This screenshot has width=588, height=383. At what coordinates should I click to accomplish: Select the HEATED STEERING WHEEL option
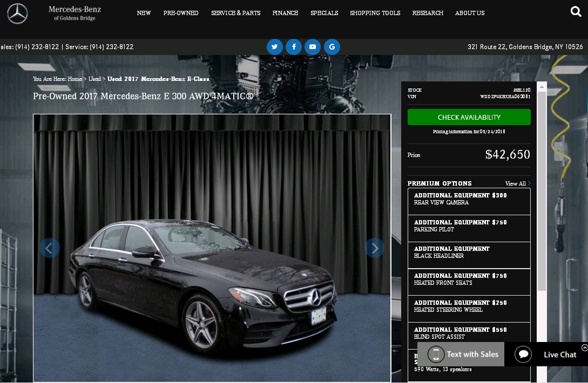469,309
